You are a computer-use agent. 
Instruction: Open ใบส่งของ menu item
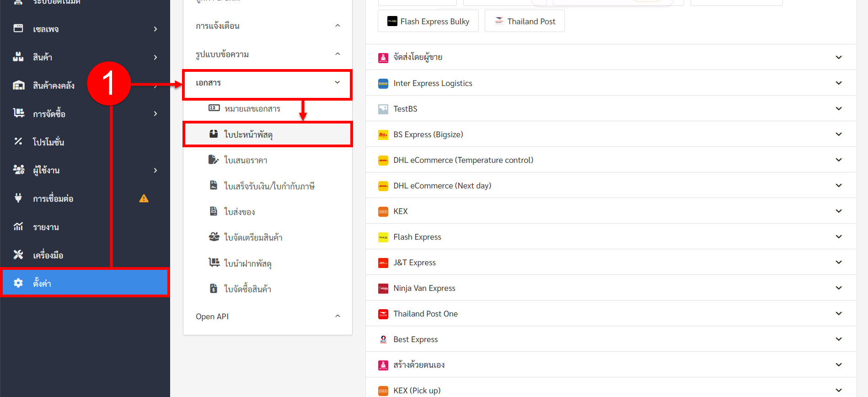(268, 212)
